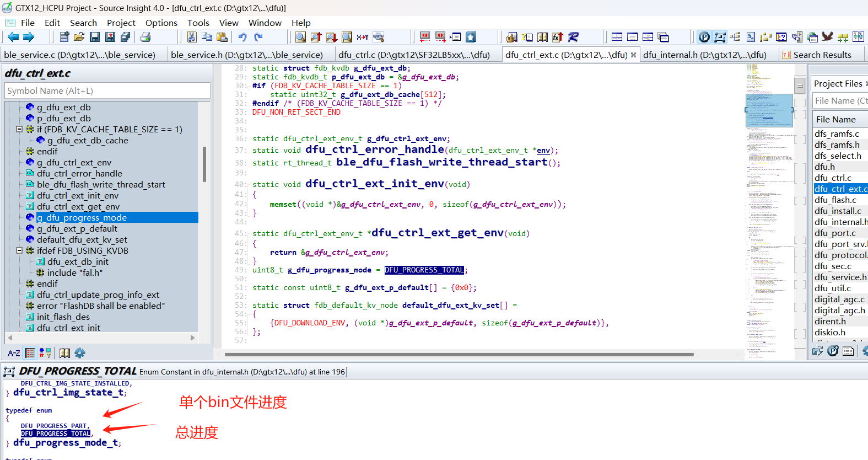Image resolution: width=868 pixels, height=460 pixels.
Task: Click the bookmark star toolbar icon
Action: [471, 37]
